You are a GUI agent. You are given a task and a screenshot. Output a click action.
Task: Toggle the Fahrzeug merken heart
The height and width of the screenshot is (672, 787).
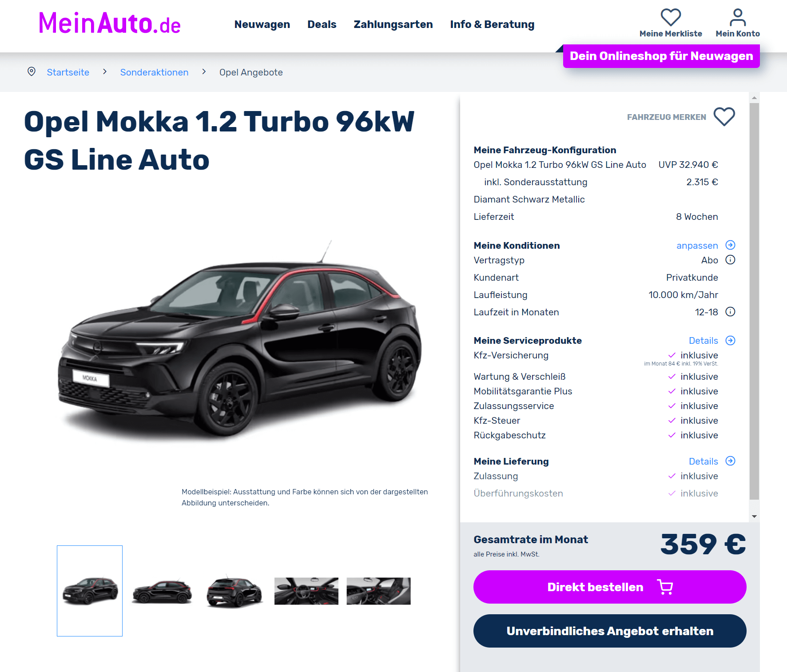[x=724, y=117]
